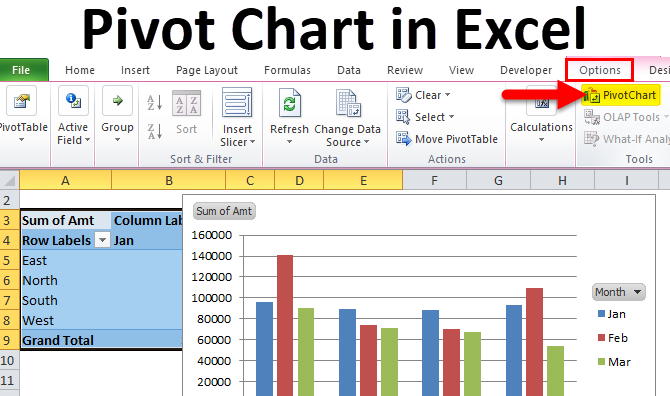This screenshot has width=670, height=396.
Task: Click the Move PivotTable icon
Action: (x=403, y=139)
